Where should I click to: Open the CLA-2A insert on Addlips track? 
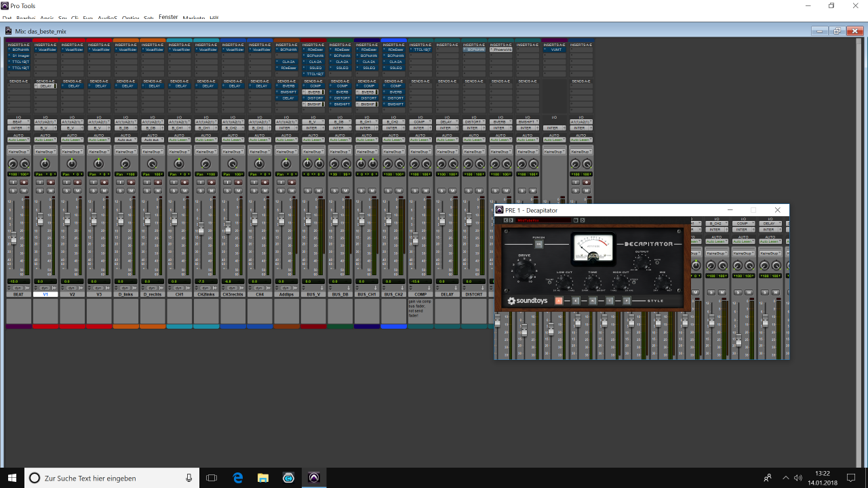[286, 62]
